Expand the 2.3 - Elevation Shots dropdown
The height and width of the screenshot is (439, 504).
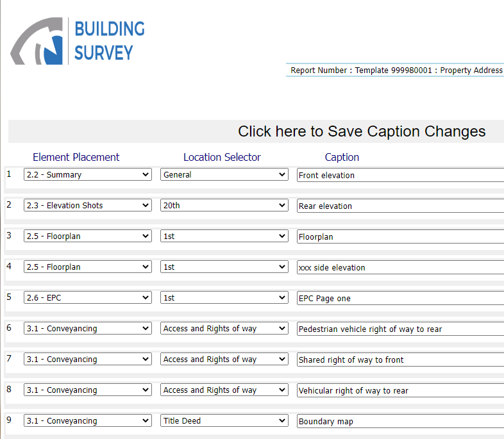coord(88,206)
